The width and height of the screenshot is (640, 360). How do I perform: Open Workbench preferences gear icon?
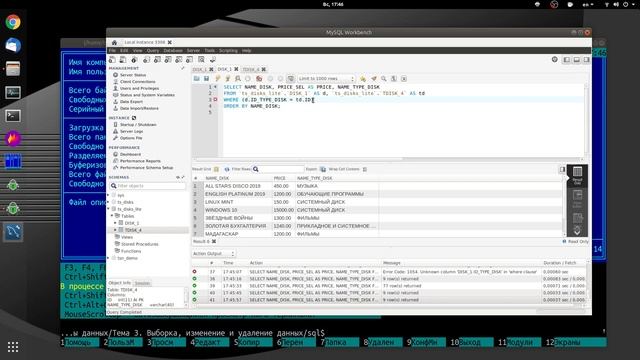tap(555, 60)
